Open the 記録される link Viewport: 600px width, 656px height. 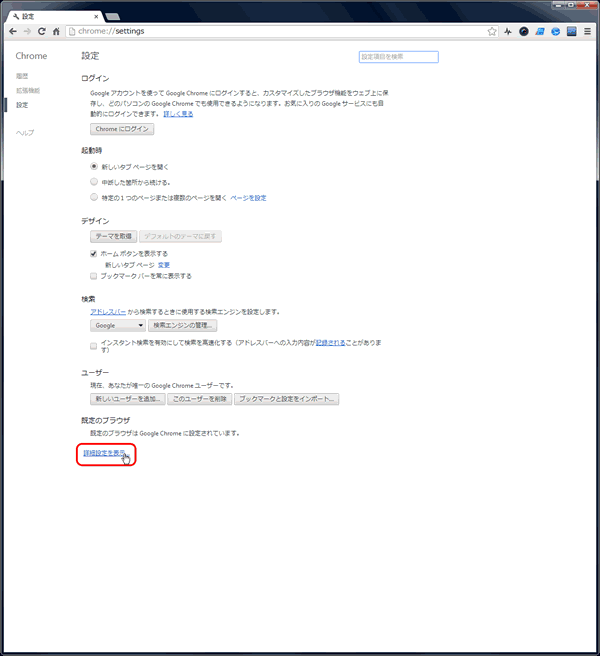[x=331, y=343]
